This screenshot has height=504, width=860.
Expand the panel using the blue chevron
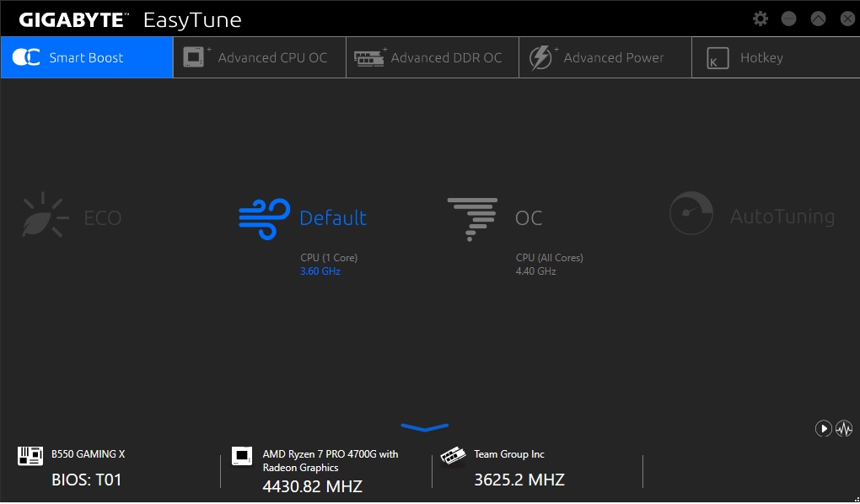point(425,427)
